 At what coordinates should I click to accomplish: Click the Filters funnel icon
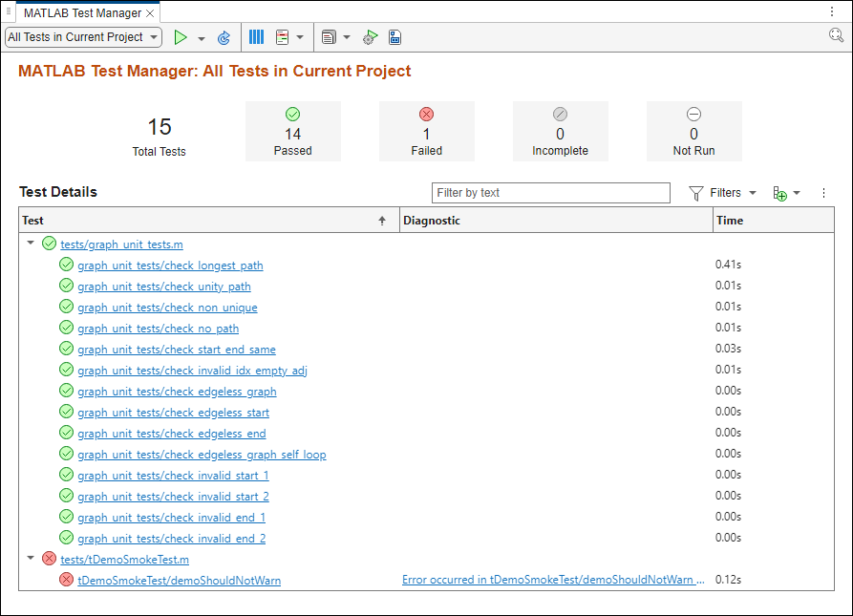696,193
